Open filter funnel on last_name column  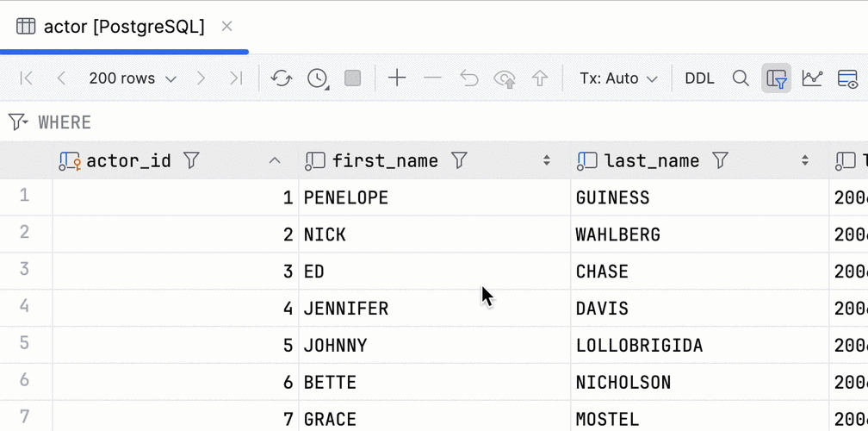[x=720, y=160]
